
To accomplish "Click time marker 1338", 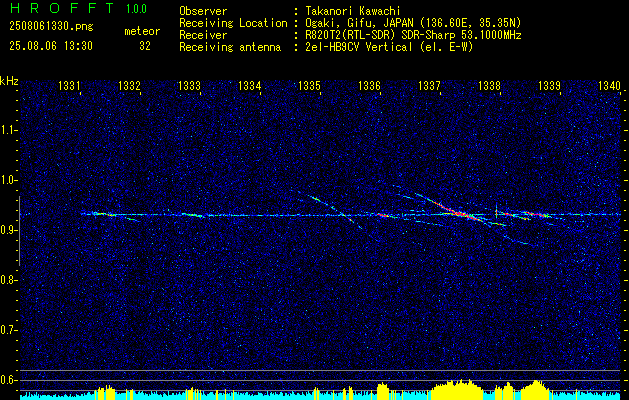I will pyautogui.click(x=489, y=85).
